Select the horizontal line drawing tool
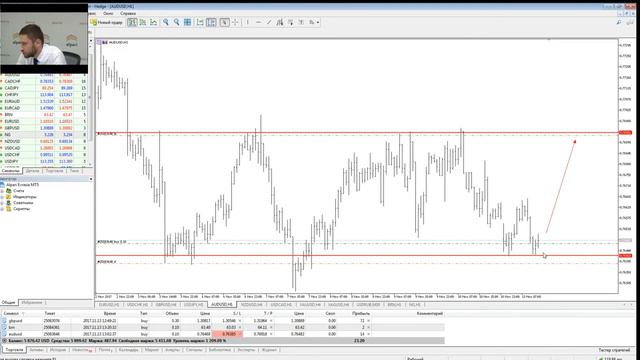Screen dimensions: 640x360 point(258,22)
